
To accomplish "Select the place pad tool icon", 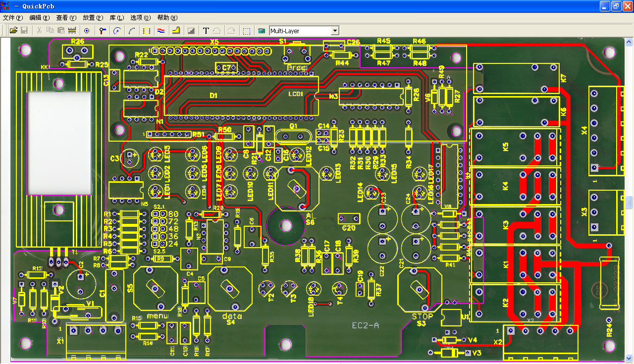I will (x=87, y=31).
